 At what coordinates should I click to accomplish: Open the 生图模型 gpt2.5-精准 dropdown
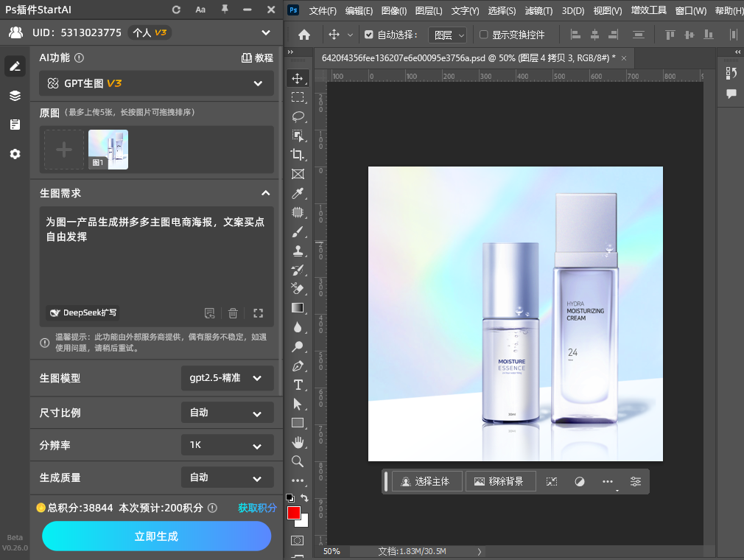tap(228, 378)
